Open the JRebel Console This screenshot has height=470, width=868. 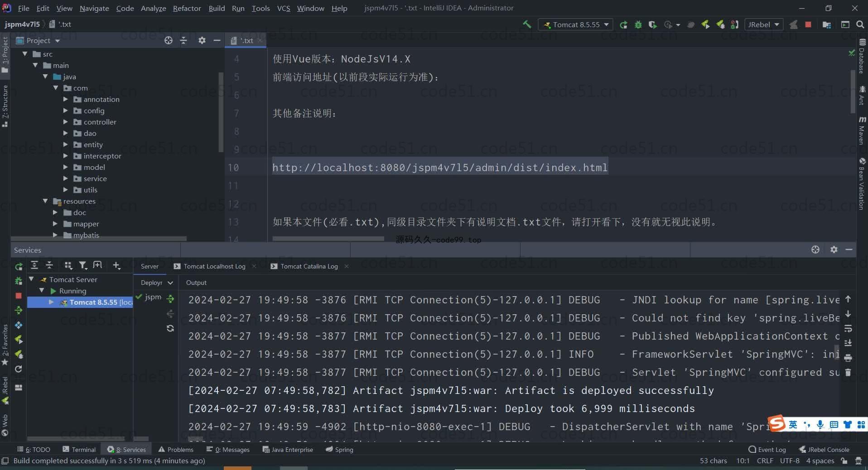tap(824, 450)
